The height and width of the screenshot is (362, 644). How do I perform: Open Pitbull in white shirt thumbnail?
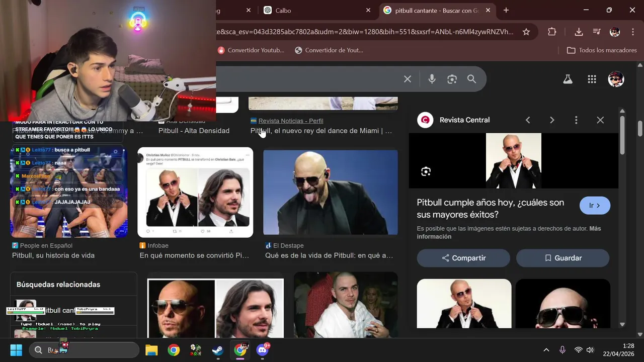pyautogui.click(x=346, y=305)
